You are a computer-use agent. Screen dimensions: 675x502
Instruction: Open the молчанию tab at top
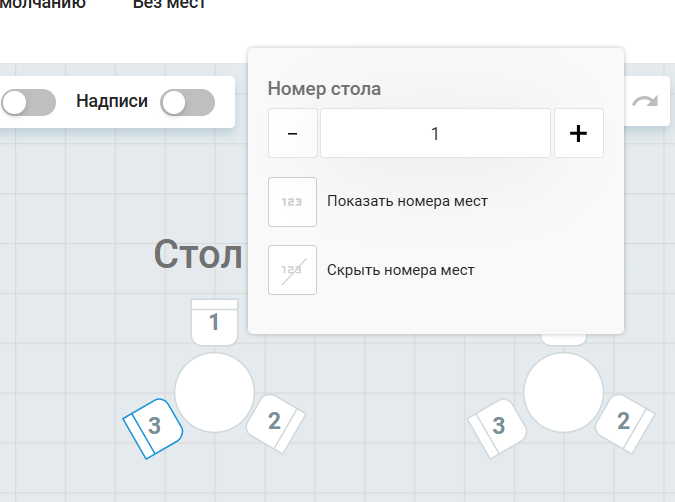(42, 4)
